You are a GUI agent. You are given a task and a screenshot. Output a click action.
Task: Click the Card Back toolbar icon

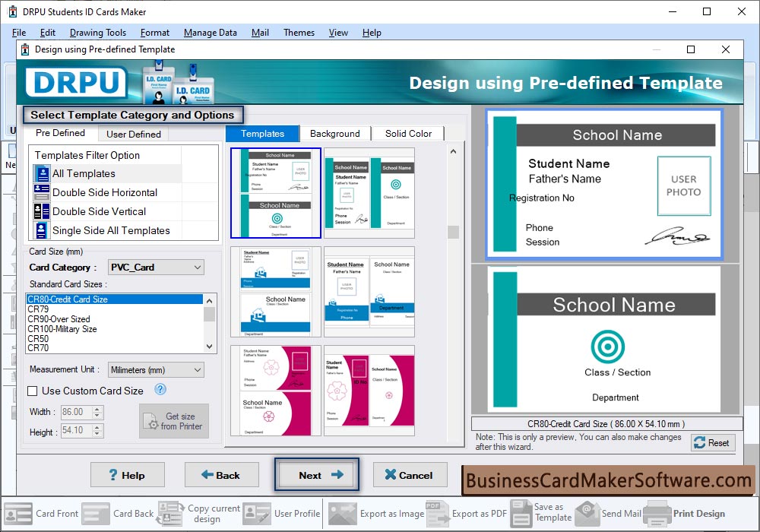point(96,514)
